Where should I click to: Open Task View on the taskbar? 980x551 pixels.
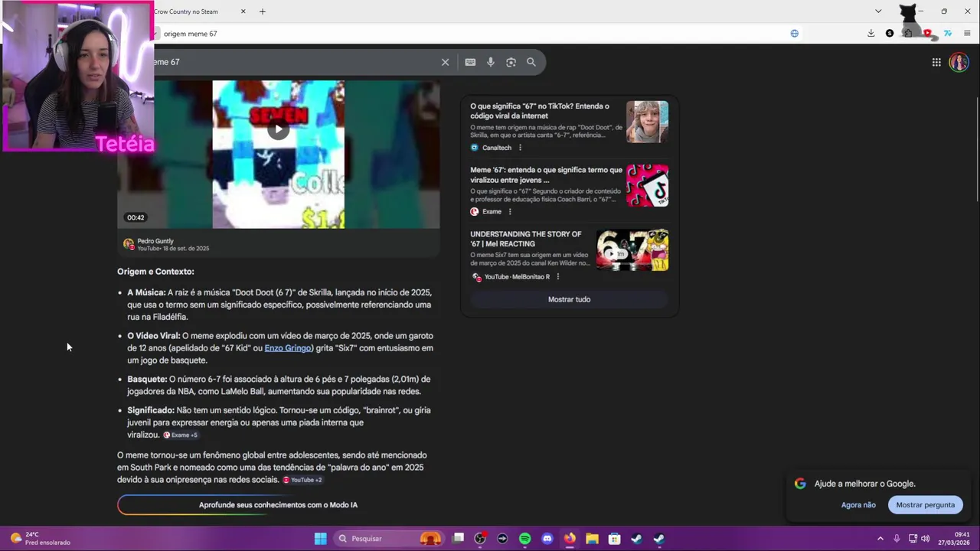458,539
